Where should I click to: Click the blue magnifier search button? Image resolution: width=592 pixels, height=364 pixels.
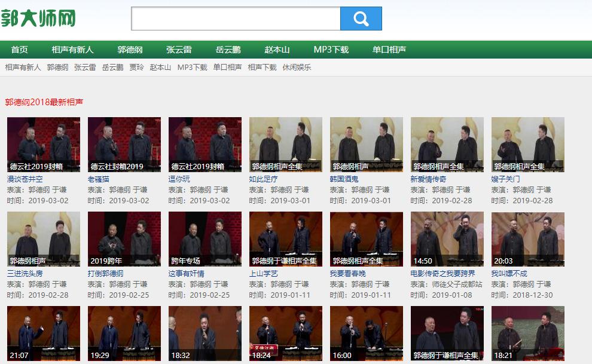pos(361,19)
